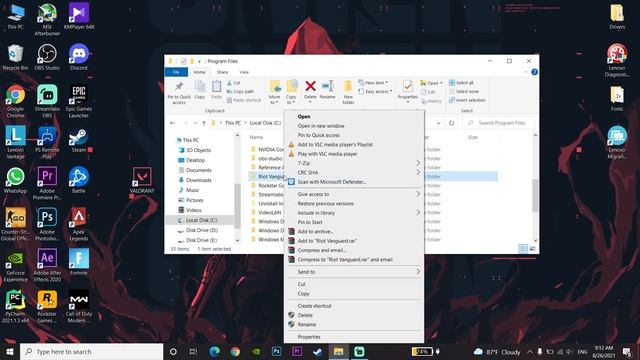The height and width of the screenshot is (360, 640).
Task: Select the Recycle Bin icon
Action: click(16, 57)
